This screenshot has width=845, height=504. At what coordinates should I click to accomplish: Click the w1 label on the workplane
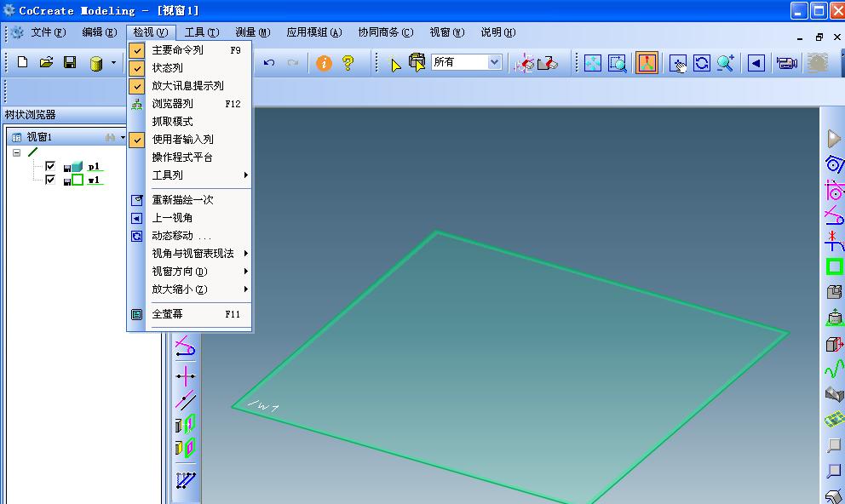(263, 407)
